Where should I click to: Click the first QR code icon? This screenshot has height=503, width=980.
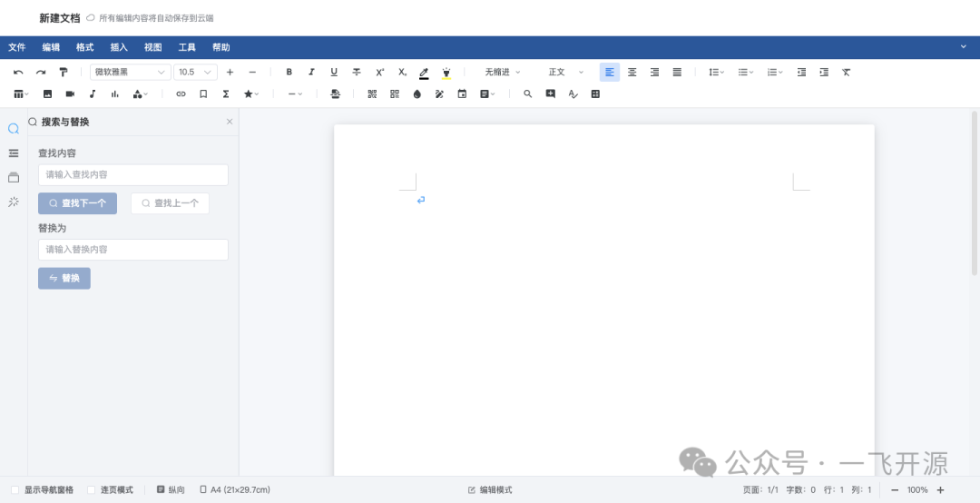coord(372,94)
